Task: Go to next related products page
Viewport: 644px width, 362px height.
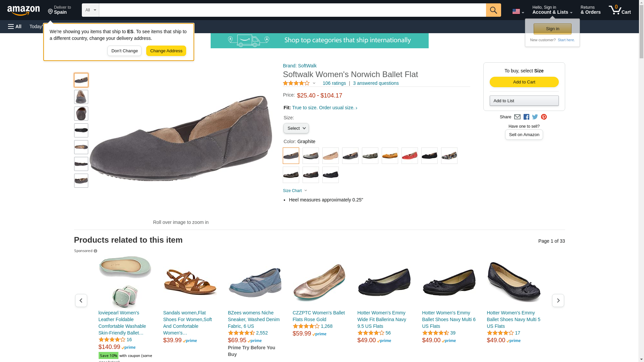Action: (558, 300)
